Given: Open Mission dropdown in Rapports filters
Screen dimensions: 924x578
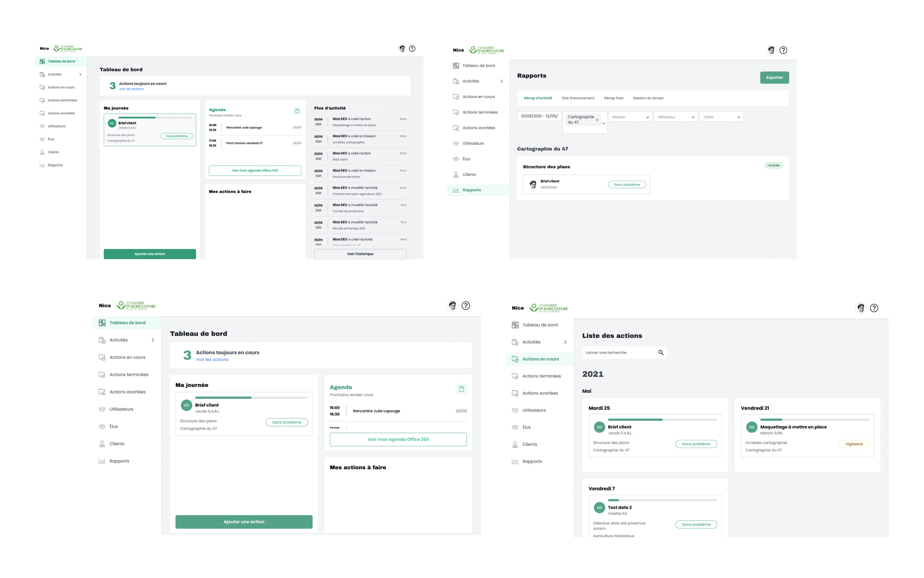Looking at the screenshot, I should point(631,117).
